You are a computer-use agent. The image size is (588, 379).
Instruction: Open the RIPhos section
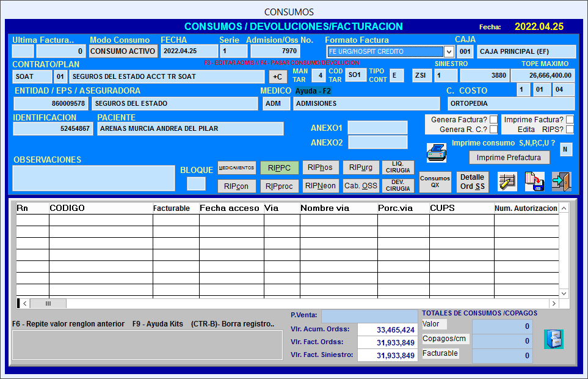coord(320,167)
